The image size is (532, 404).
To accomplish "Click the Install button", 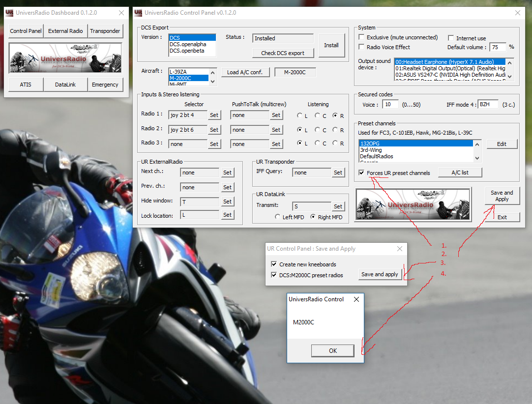I will 331,45.
